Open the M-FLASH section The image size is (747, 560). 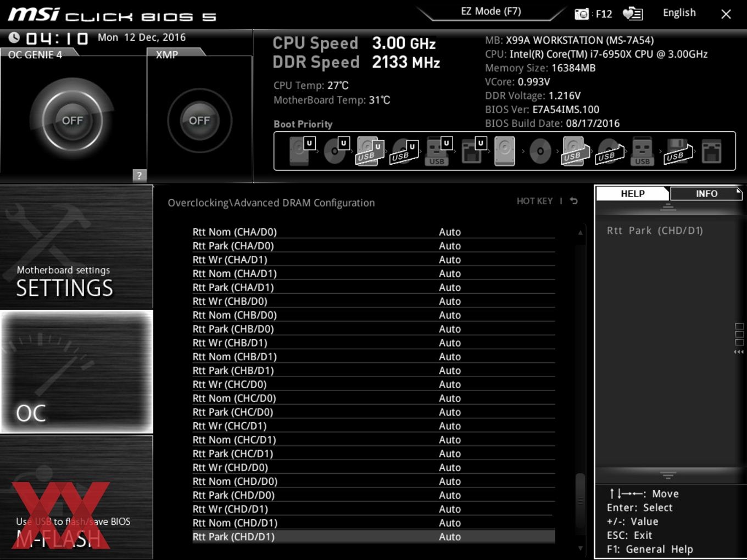click(76, 497)
